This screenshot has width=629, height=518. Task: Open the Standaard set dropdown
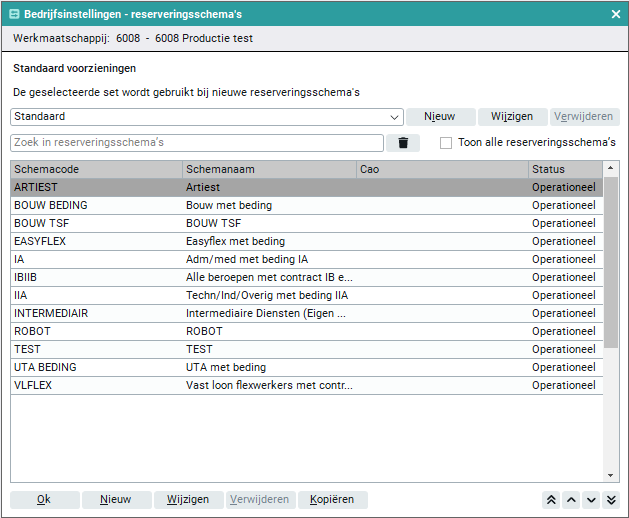(x=207, y=117)
